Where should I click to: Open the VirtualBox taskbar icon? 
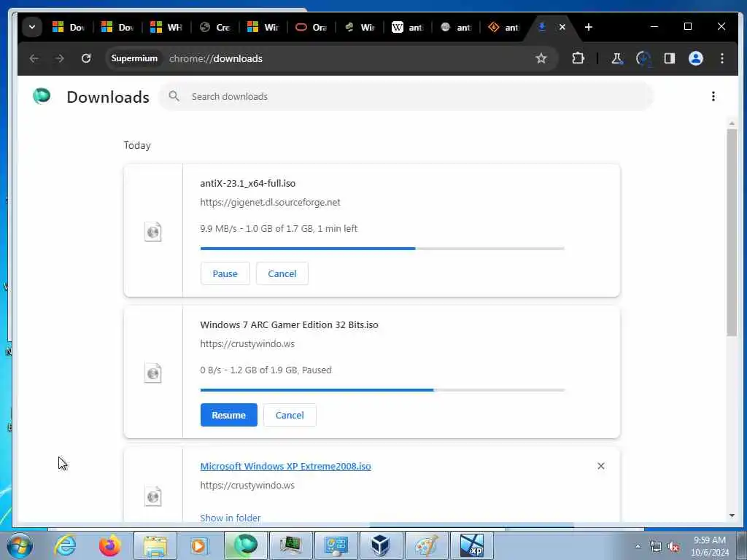click(380, 545)
